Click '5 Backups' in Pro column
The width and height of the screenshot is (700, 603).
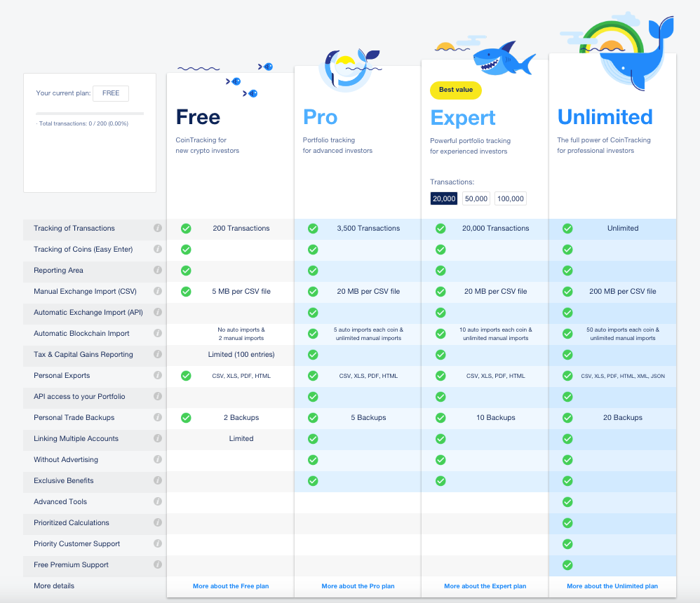point(368,417)
